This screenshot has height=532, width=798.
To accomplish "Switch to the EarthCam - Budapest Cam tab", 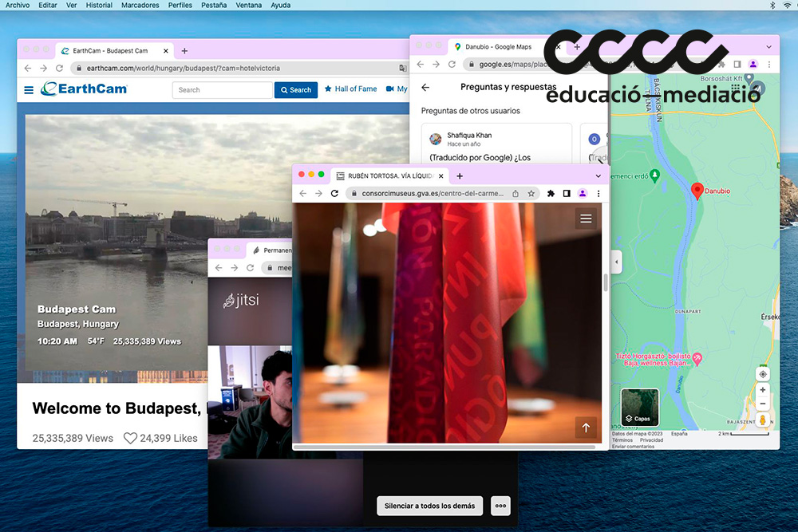I will [110, 51].
